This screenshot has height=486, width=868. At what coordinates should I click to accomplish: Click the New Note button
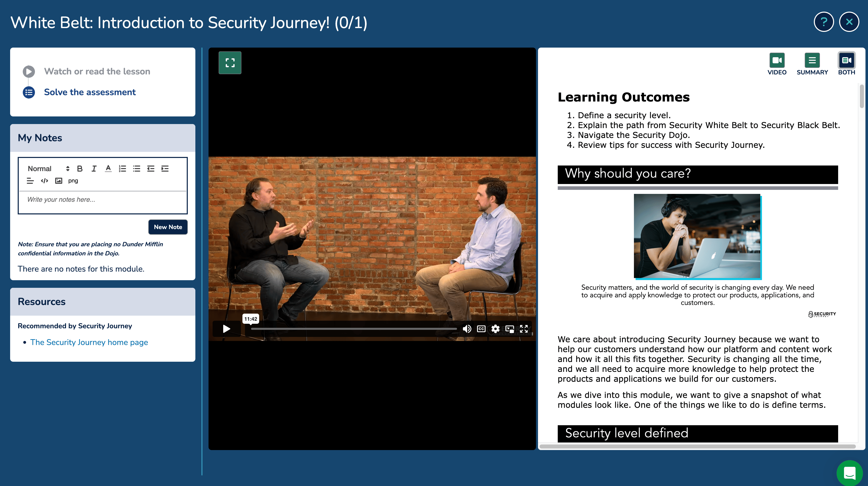tap(168, 227)
